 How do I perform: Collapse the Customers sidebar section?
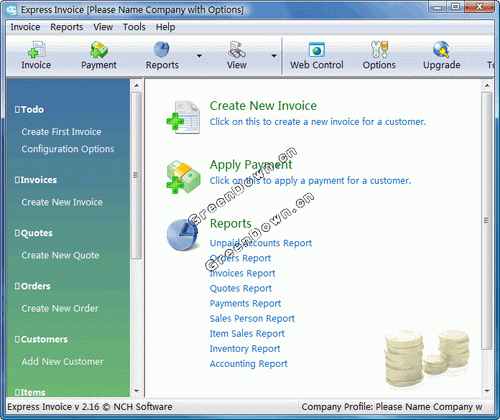[x=17, y=339]
